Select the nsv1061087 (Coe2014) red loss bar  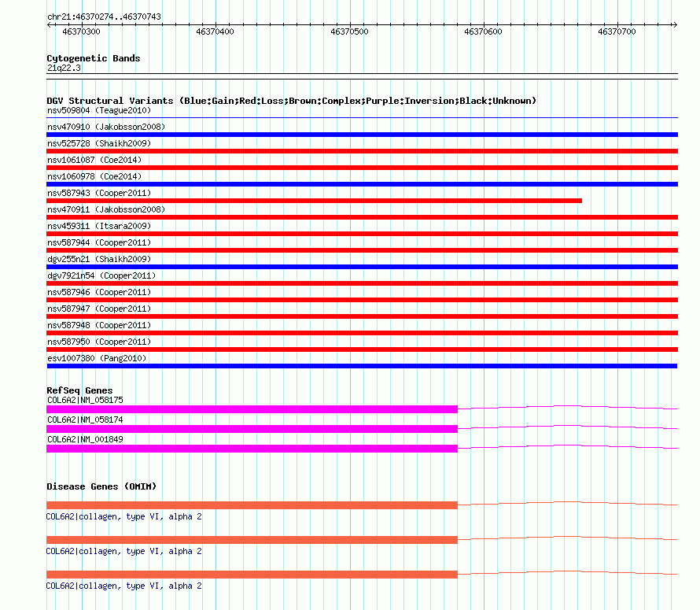coord(362,168)
